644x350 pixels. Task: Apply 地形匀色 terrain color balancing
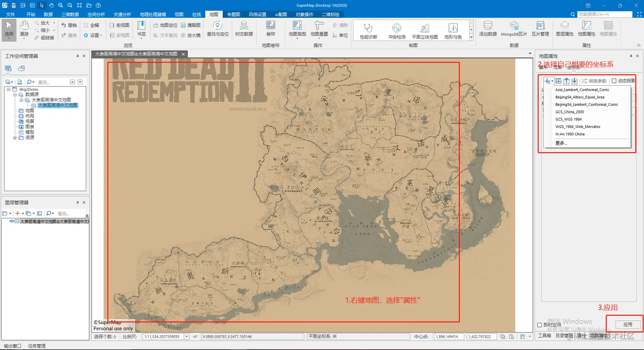click(x=453, y=31)
